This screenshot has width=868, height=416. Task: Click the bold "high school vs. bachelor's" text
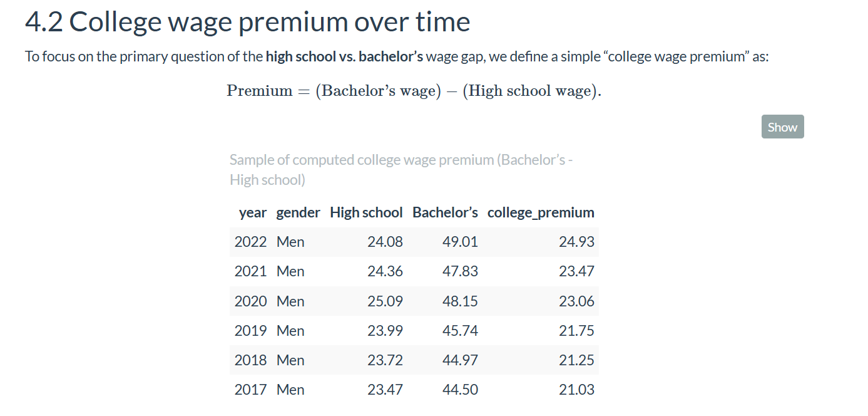(344, 56)
